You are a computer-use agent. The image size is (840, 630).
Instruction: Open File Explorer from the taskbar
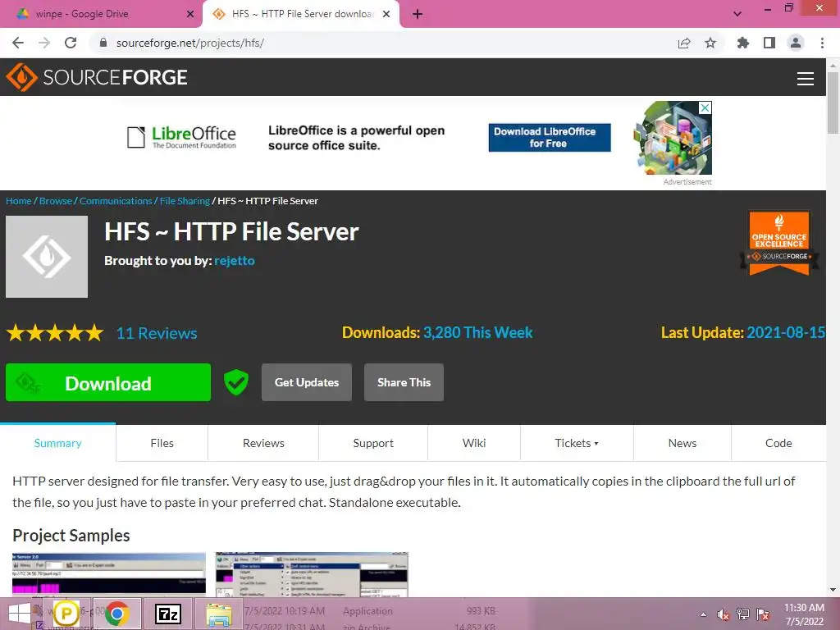[219, 614]
